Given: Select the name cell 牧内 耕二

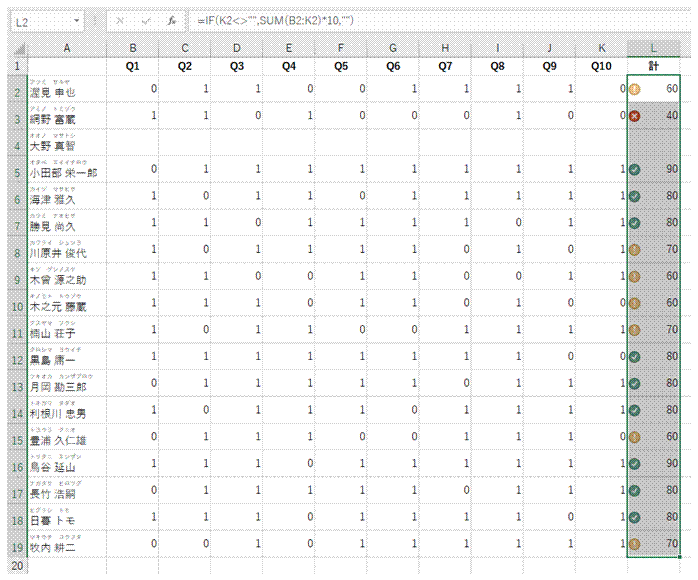Looking at the screenshot, I should click(67, 543).
